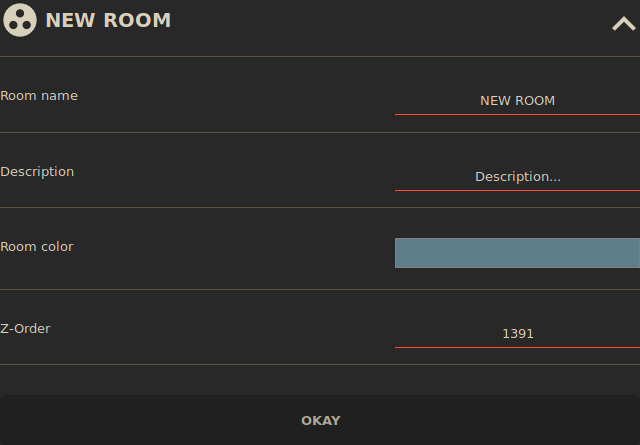Click the 1391 number in Z-Order
Screen dimensions: 640x445
[517, 334]
